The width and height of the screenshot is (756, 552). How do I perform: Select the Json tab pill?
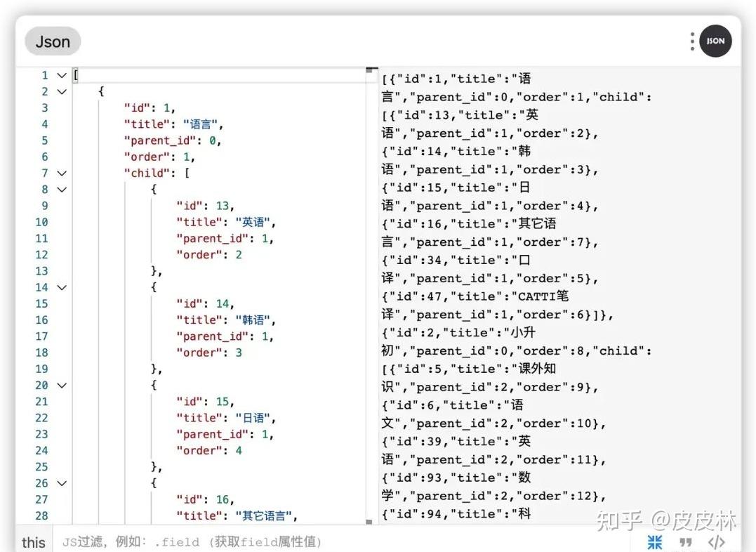(53, 41)
